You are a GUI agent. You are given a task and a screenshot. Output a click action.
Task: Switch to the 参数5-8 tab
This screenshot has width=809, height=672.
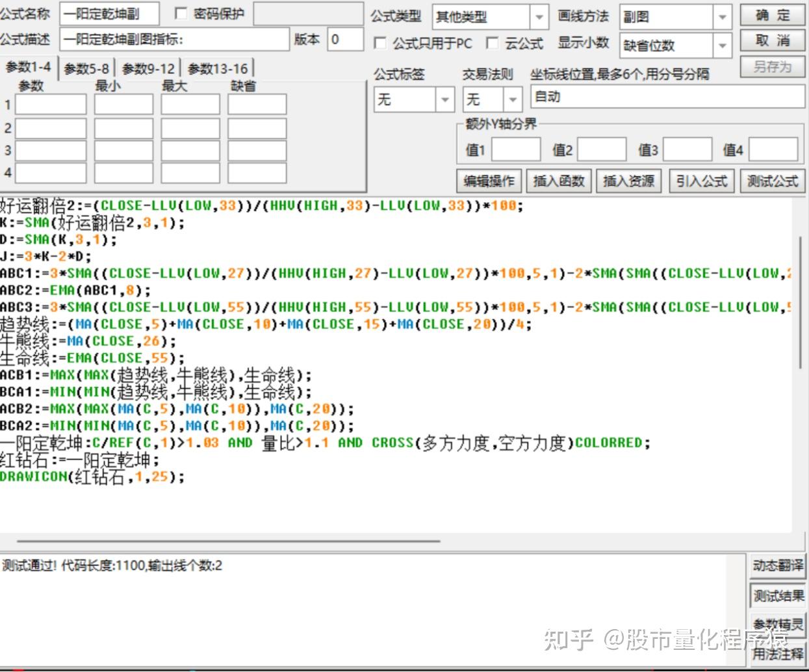pos(86,68)
